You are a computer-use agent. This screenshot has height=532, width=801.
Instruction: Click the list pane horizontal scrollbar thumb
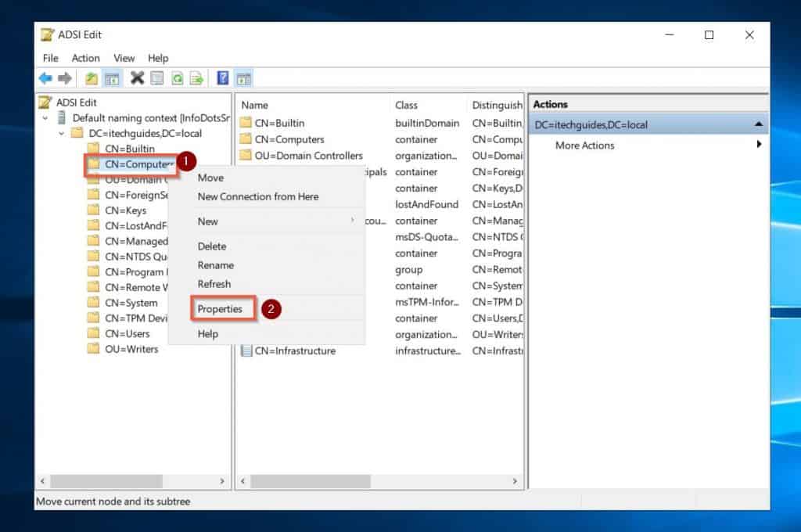coord(311,481)
